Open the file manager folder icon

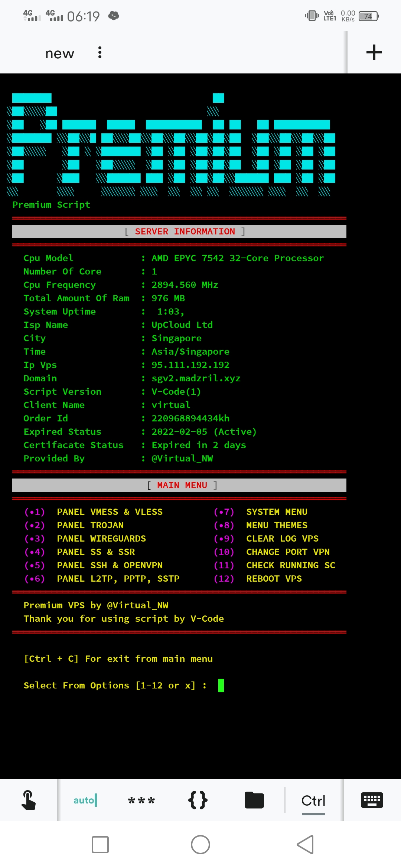254,800
